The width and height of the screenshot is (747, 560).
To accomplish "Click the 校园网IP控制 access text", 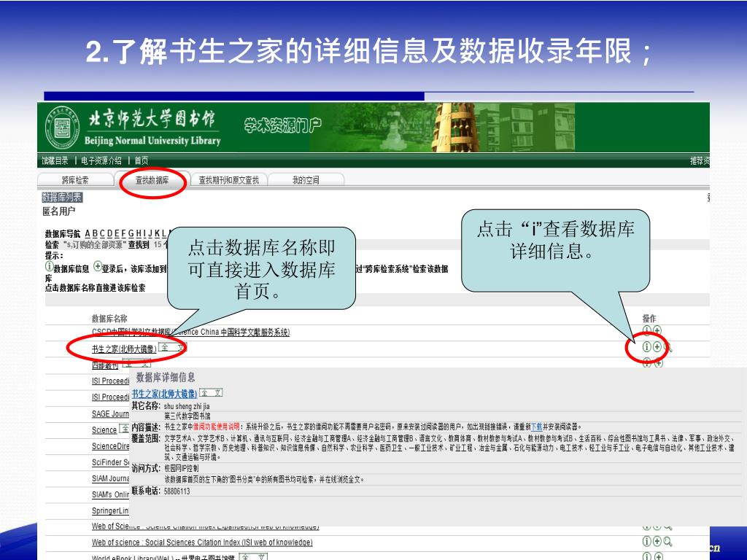I will tap(182, 469).
